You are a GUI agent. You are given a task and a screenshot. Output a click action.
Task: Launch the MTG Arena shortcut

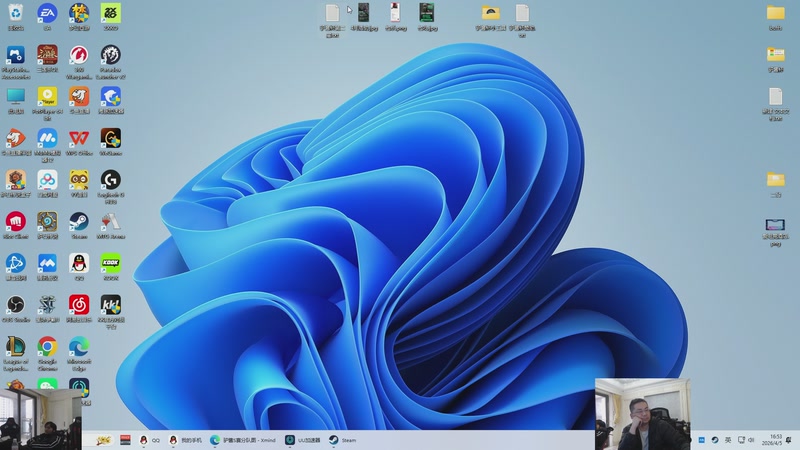coord(111,222)
